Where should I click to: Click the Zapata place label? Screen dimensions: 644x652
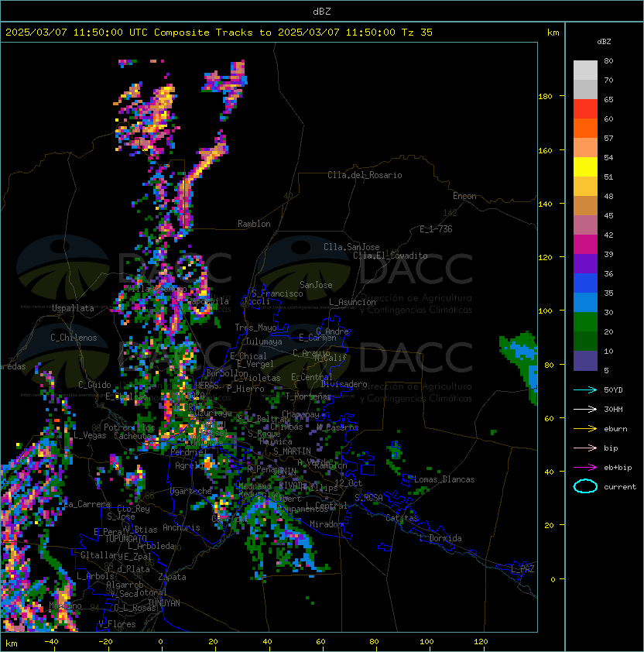click(172, 577)
